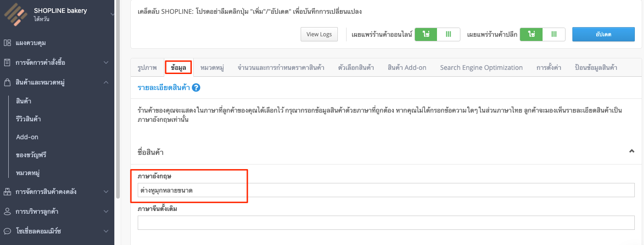Click the แผงควบคุม menu label
Screen dimensions: 644x245
click(x=31, y=43)
